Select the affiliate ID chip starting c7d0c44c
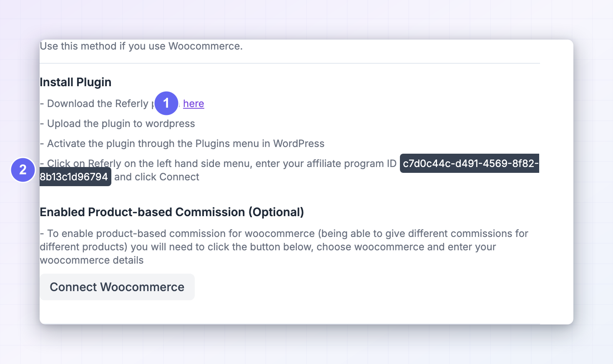Screen dimensions: 613x364 (x=470, y=163)
